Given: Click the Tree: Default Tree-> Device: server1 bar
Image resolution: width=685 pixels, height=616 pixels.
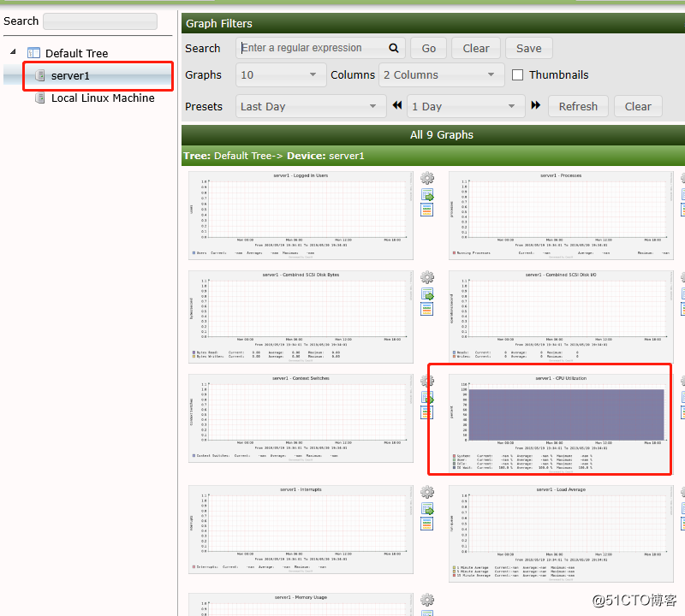Looking at the screenshot, I should 433,156.
